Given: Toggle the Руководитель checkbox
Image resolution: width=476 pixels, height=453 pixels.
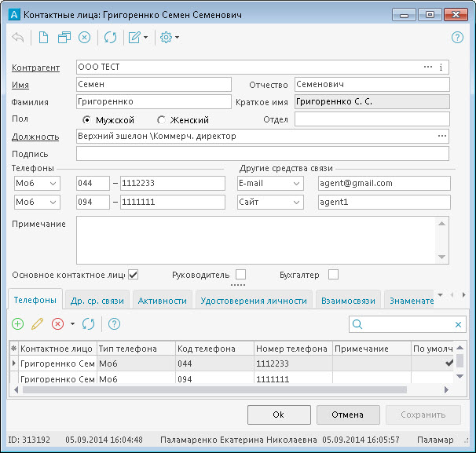Looking at the screenshot, I should click(x=240, y=275).
